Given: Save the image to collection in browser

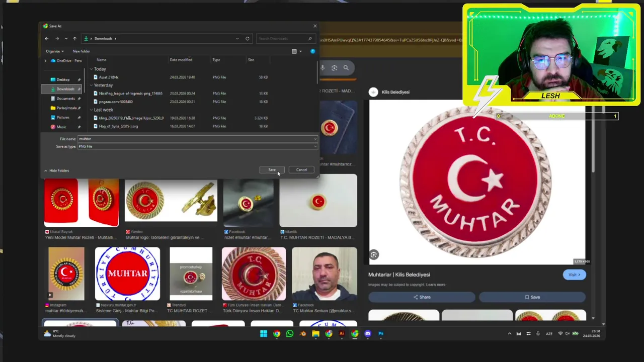Looking at the screenshot, I should [x=532, y=297].
